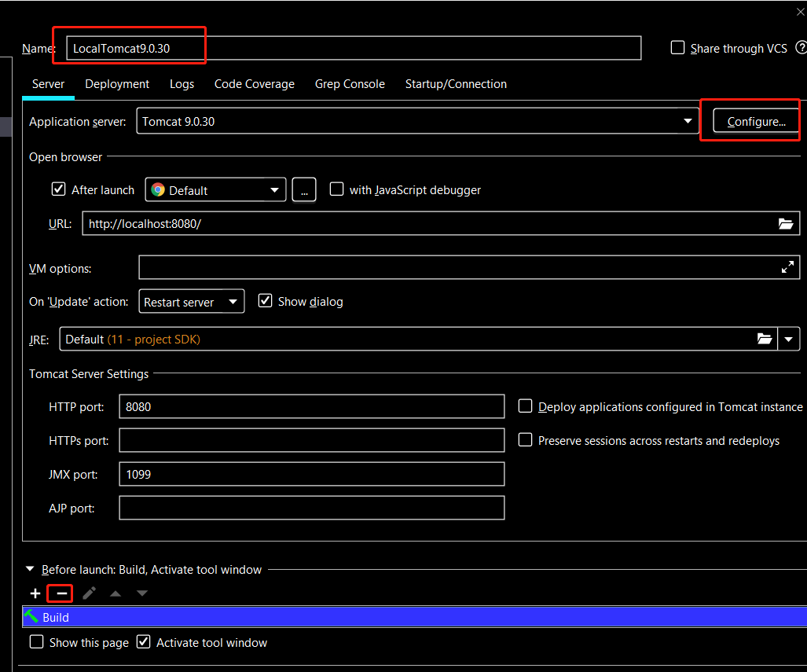Click the VM options input field

click(x=469, y=267)
